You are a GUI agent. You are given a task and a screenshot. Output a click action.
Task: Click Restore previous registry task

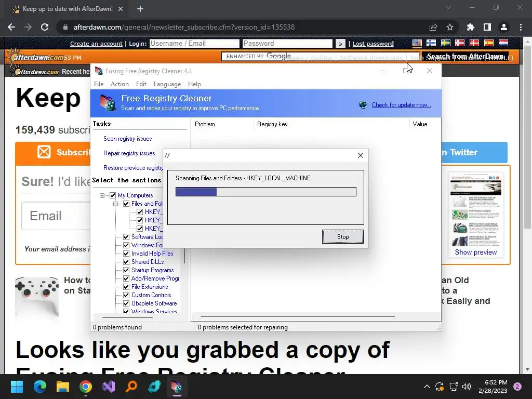click(133, 168)
